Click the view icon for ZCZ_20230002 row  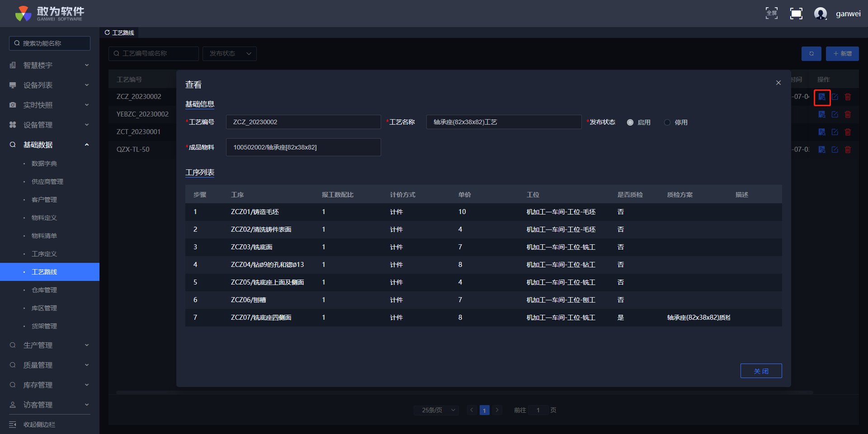point(822,97)
